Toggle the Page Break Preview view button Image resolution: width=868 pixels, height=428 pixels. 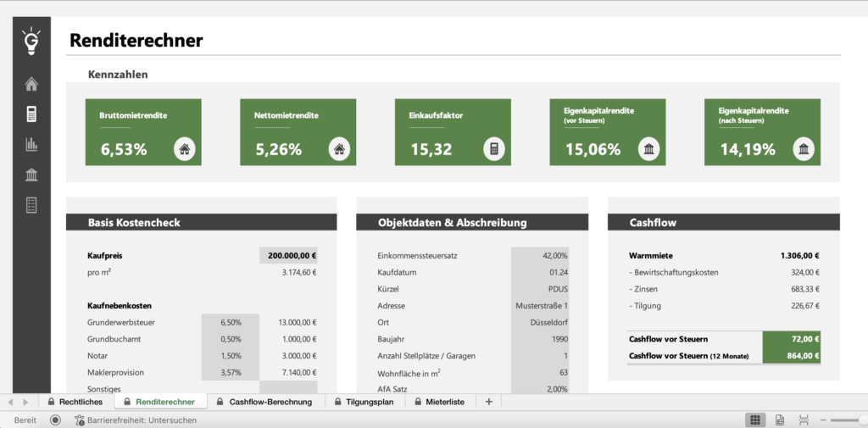pos(804,420)
